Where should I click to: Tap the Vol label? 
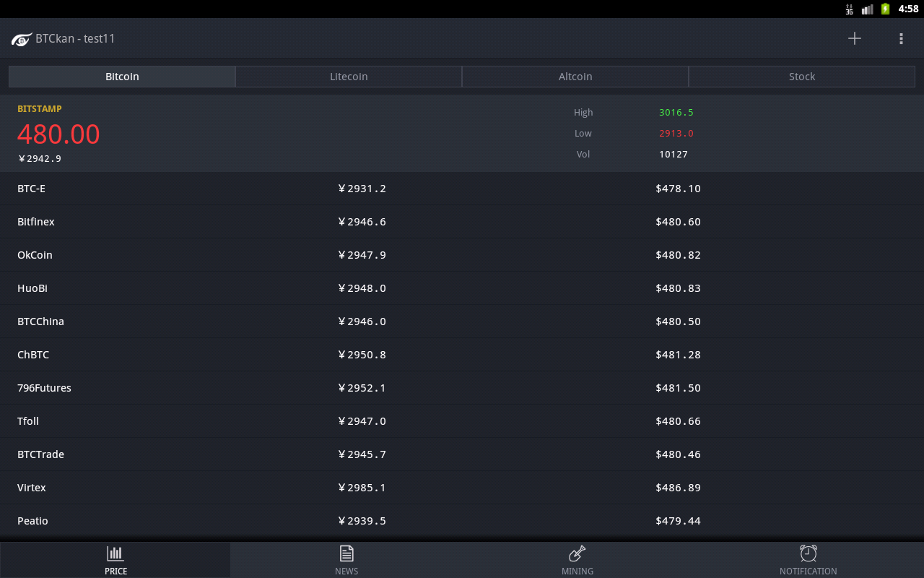coord(583,155)
